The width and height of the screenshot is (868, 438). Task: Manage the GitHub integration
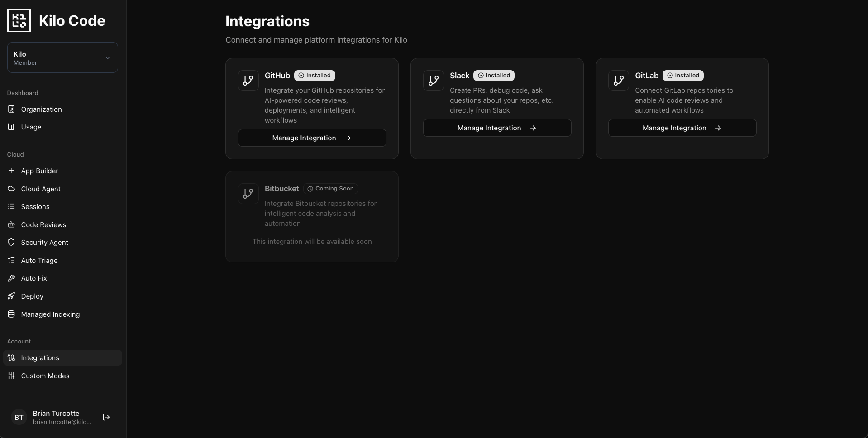(312, 138)
